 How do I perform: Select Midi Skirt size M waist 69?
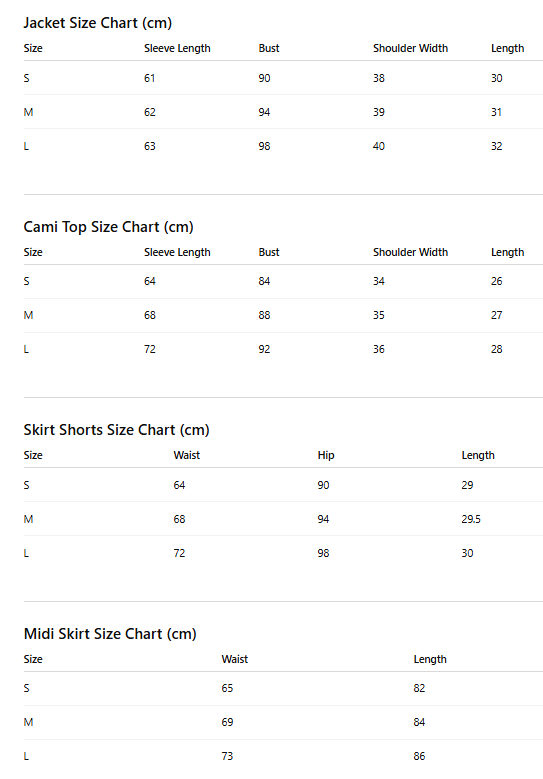click(x=227, y=722)
